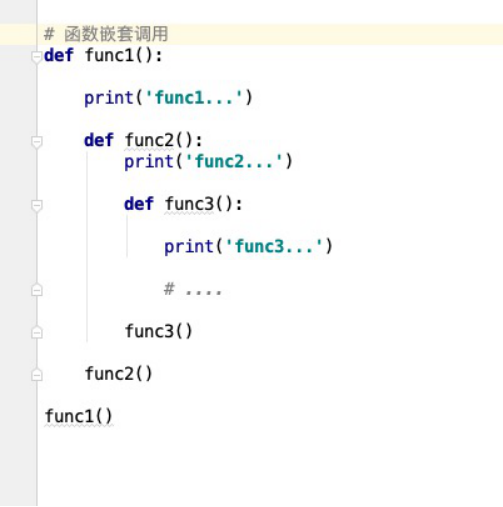Click the print('func1...') statement
Viewport: 503px width, 507px height.
pos(169,98)
